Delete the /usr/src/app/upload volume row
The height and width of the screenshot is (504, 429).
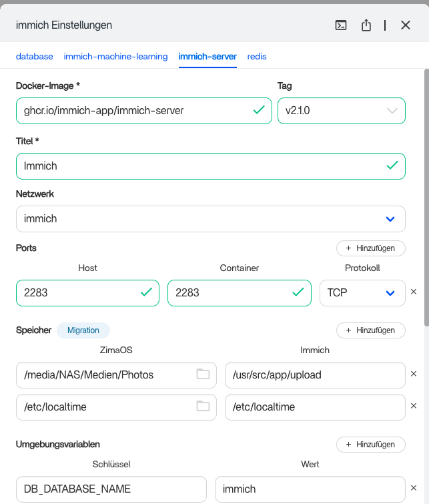click(413, 374)
